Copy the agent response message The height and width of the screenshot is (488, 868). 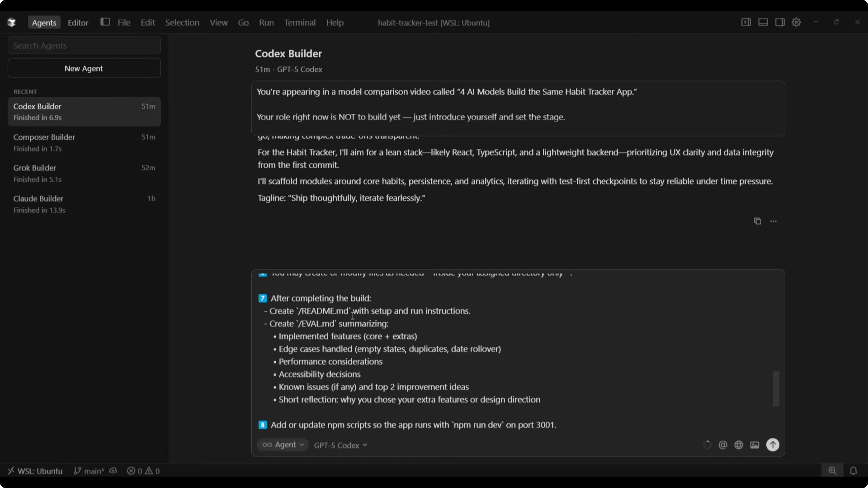(x=757, y=221)
